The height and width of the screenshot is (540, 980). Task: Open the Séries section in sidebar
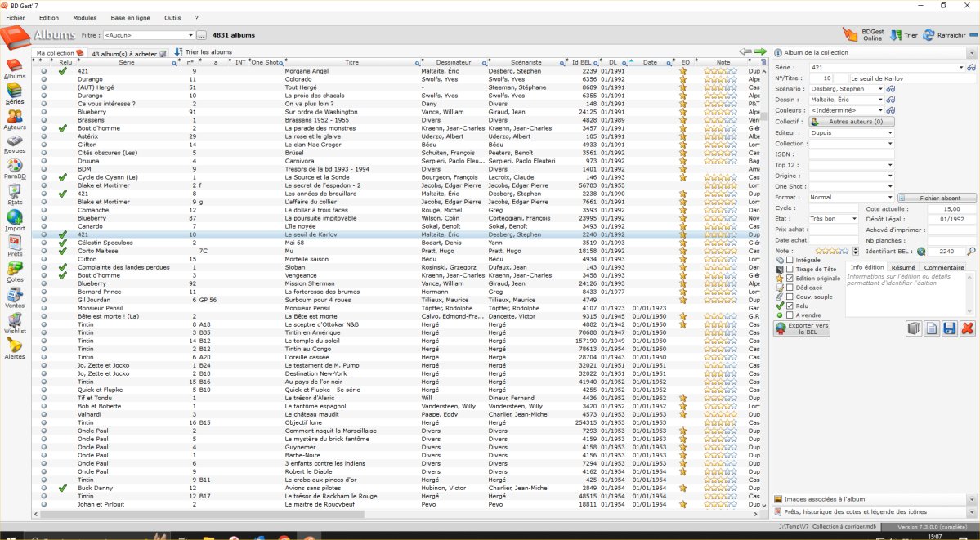15,93
